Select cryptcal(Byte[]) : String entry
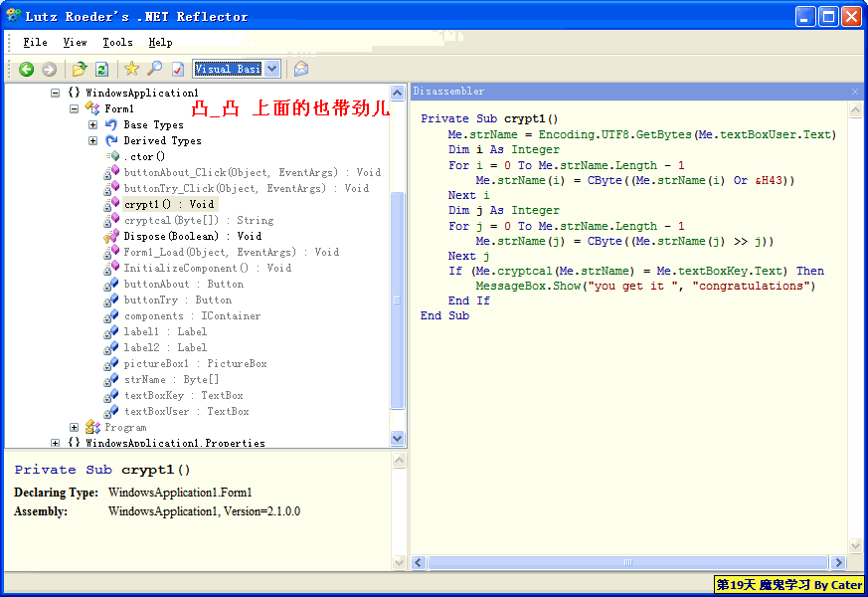The image size is (868, 597). pos(199,221)
